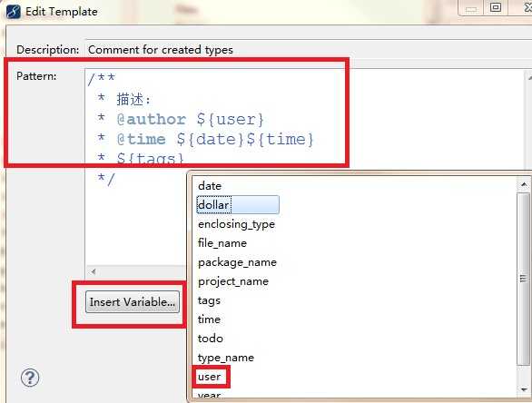Pick the 'time' variable entry
Image resolution: width=532 pixels, height=403 pixels.
click(209, 319)
